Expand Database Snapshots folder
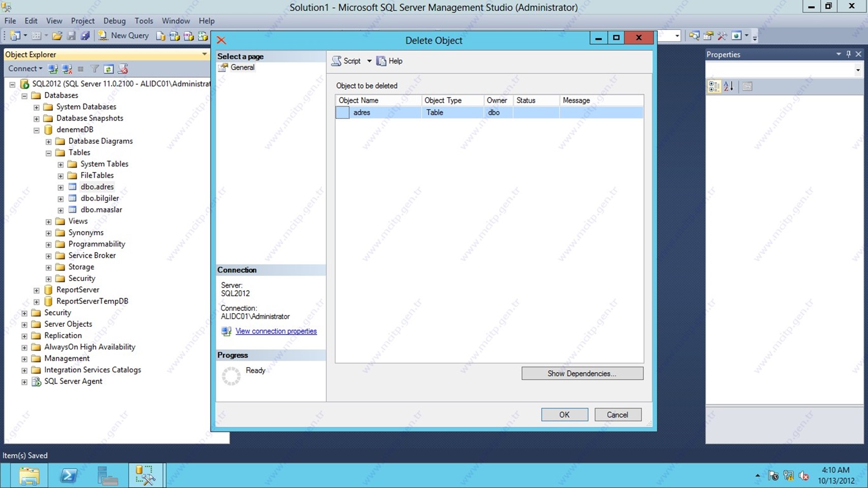The height and width of the screenshot is (488, 868). click(x=37, y=118)
